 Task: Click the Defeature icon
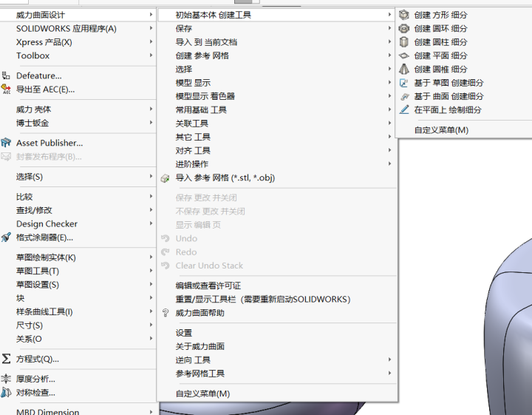[x=6, y=75]
